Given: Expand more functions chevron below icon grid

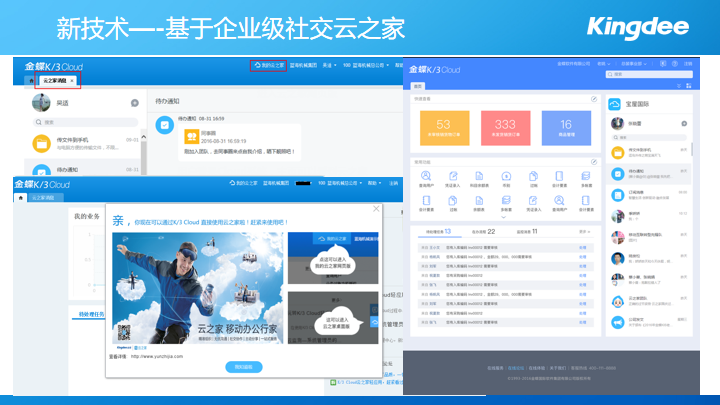Looking at the screenshot, I should pos(503,217).
